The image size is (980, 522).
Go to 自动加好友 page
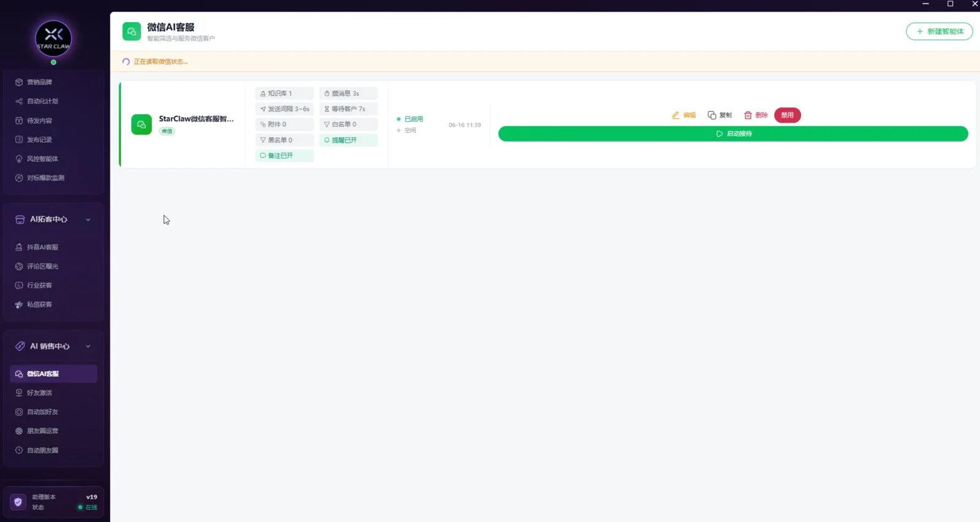(53, 412)
